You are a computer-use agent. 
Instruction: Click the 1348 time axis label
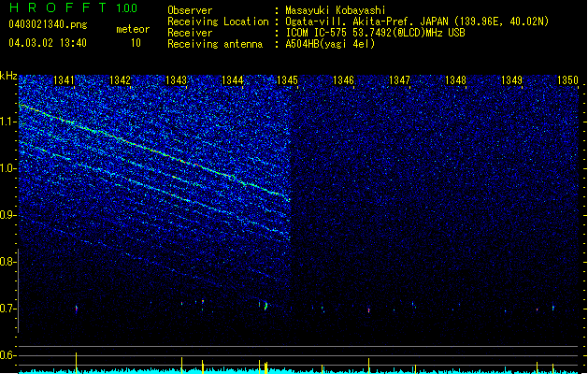click(x=455, y=79)
